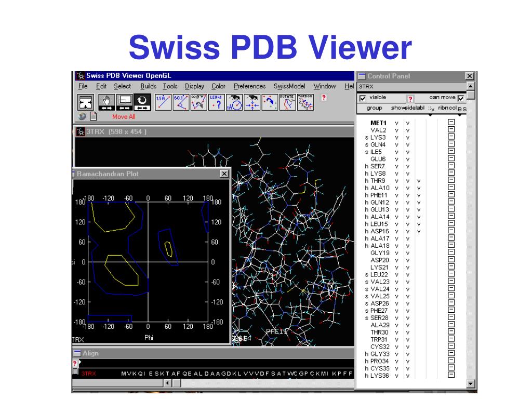Click the Control Panel title bar icon

[362, 76]
